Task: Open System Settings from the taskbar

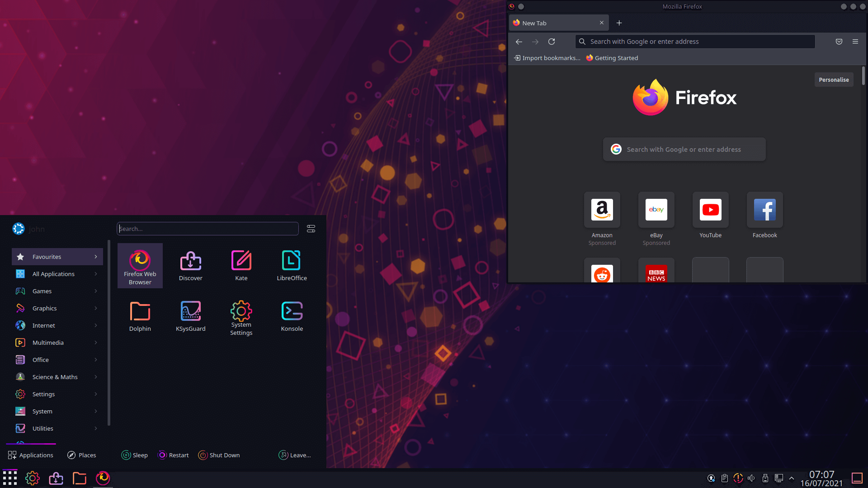Action: coord(33,478)
